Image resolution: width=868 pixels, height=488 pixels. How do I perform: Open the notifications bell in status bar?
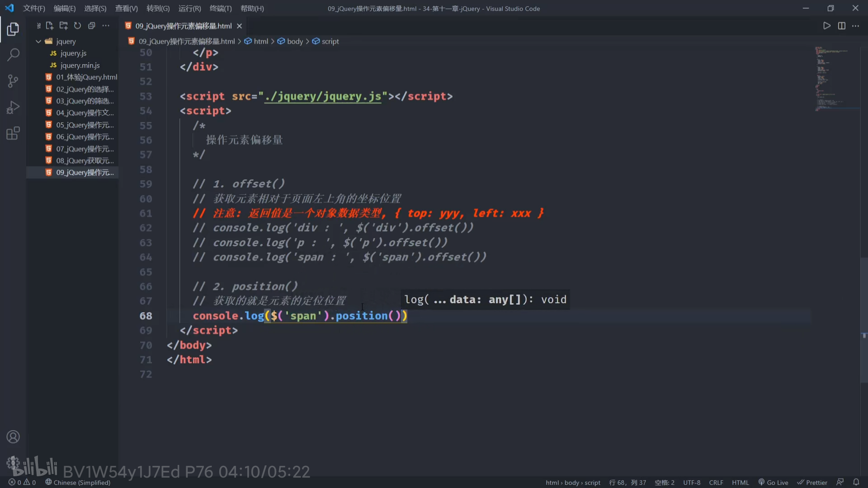[856, 482]
